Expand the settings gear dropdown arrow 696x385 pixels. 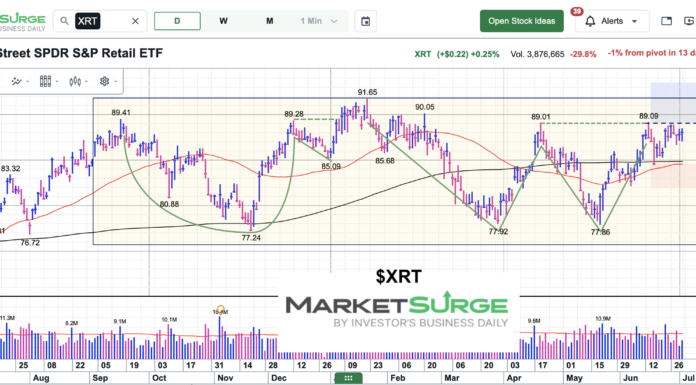(116, 82)
